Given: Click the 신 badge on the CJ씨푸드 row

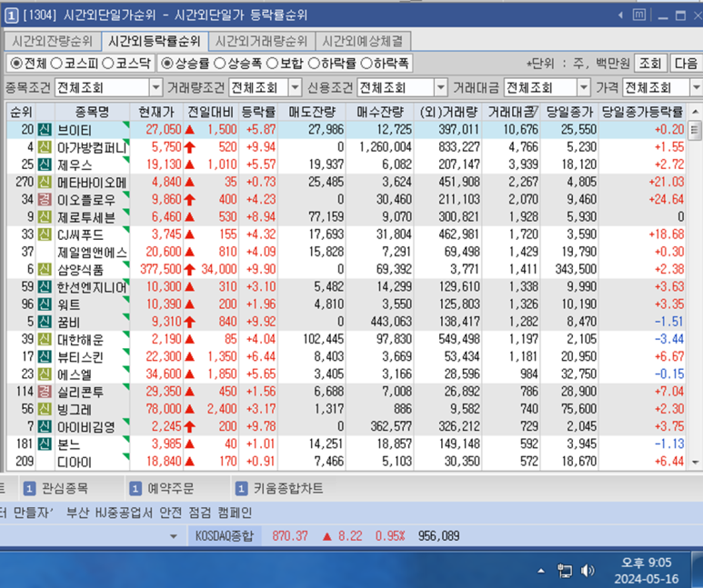Looking at the screenshot, I should click(45, 234).
